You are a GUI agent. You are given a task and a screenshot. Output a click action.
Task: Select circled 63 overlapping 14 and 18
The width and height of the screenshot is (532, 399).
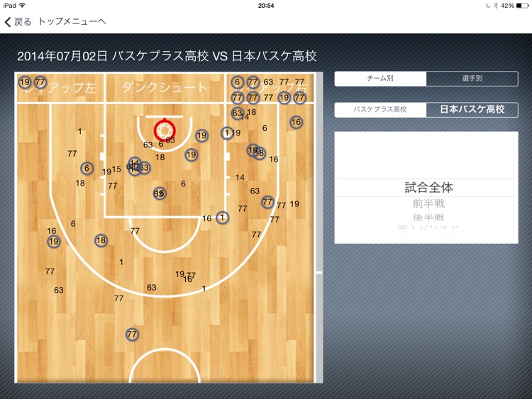pyautogui.click(x=237, y=113)
